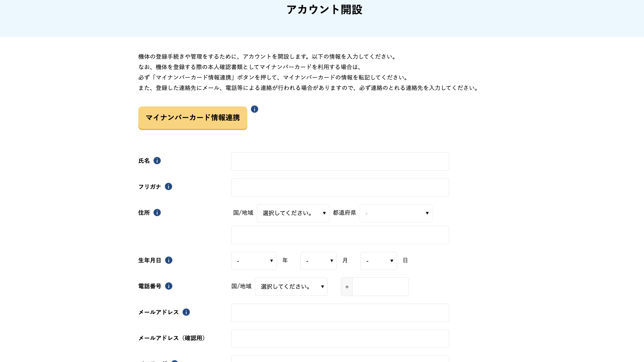Show info tooltip for 住所
Viewport: 644px width, 362px height.
[x=157, y=213]
